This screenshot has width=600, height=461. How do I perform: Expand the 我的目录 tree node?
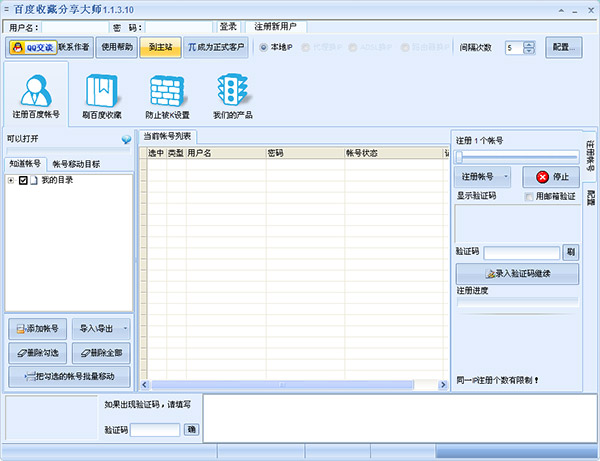coord(11,180)
